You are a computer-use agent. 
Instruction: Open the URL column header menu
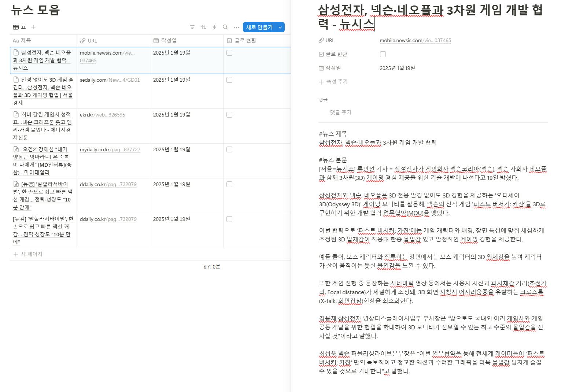tap(113, 41)
